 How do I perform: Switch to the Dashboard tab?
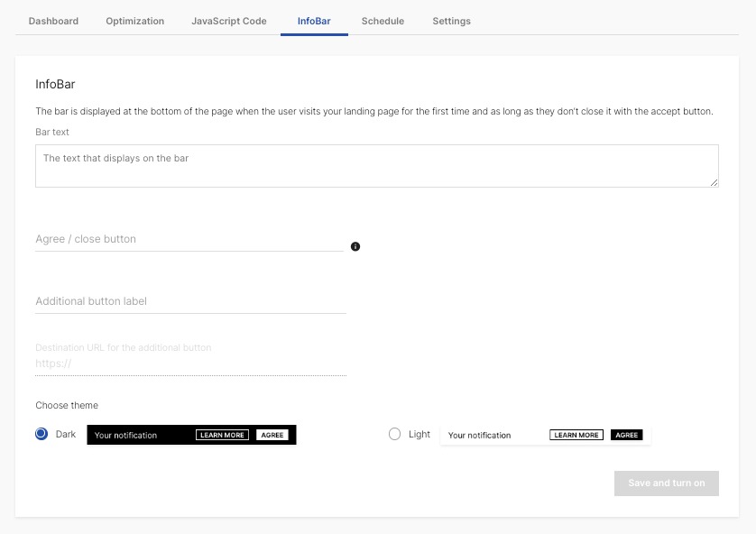point(52,20)
